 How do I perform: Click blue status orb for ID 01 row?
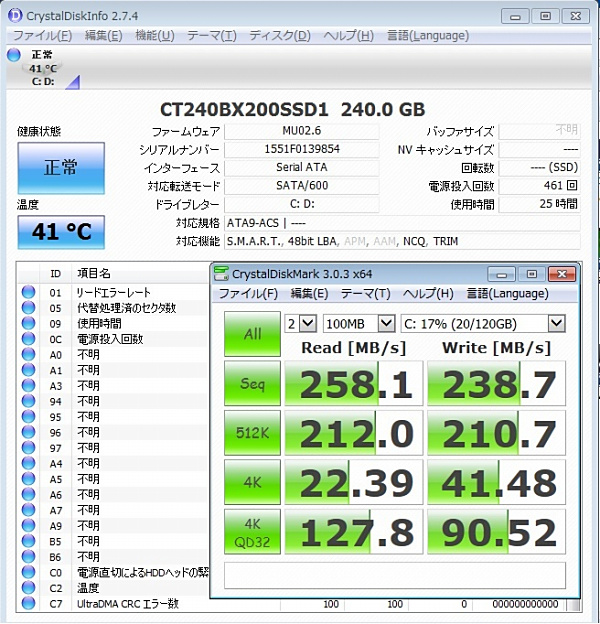28,292
